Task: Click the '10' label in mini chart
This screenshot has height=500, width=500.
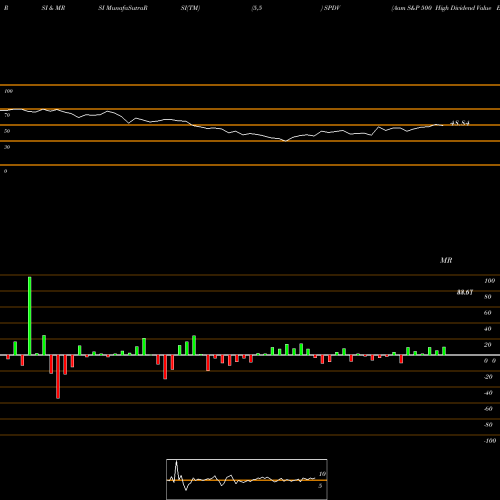Action: [x=322, y=474]
